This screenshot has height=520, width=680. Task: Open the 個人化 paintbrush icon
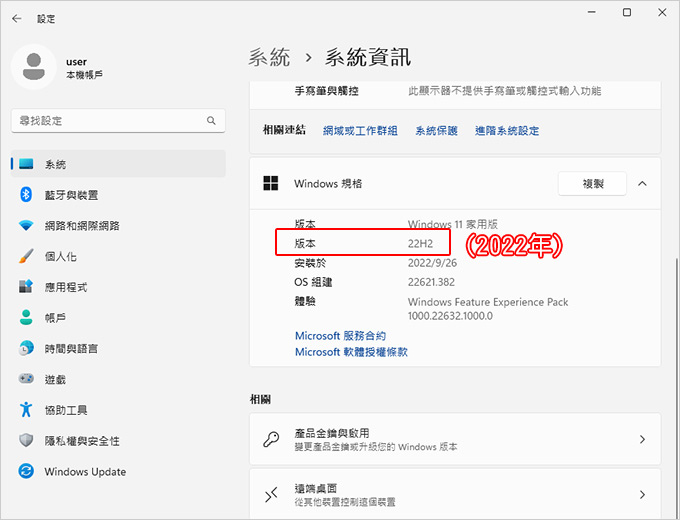26,256
